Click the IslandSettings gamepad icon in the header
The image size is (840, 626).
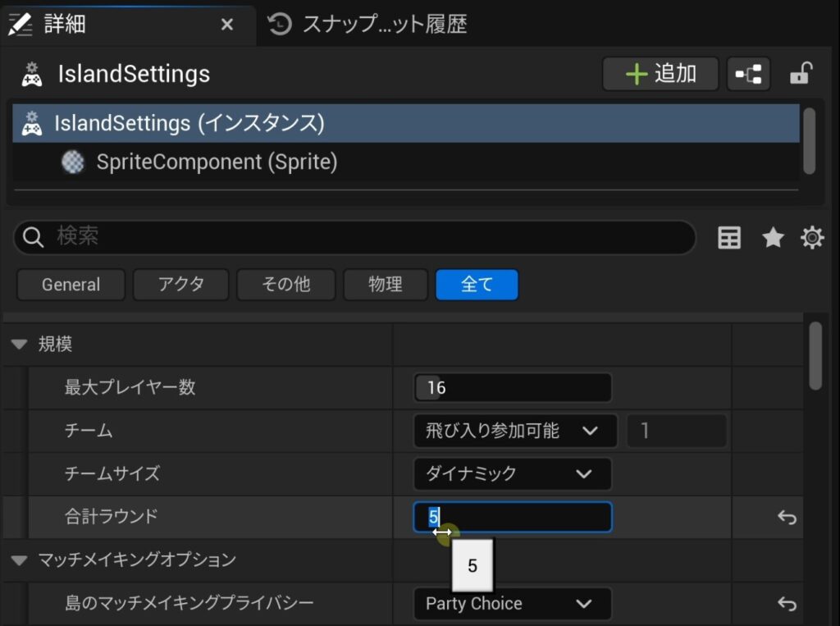click(x=31, y=75)
